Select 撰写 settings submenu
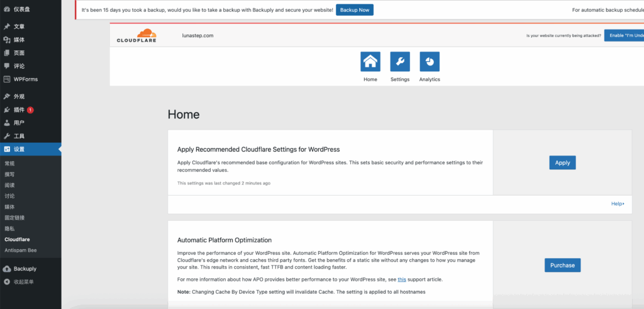The width and height of the screenshot is (644, 309). (10, 174)
